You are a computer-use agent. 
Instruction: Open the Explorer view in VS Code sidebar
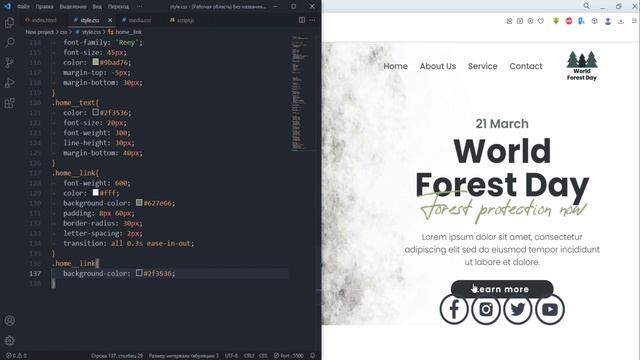click(x=9, y=22)
